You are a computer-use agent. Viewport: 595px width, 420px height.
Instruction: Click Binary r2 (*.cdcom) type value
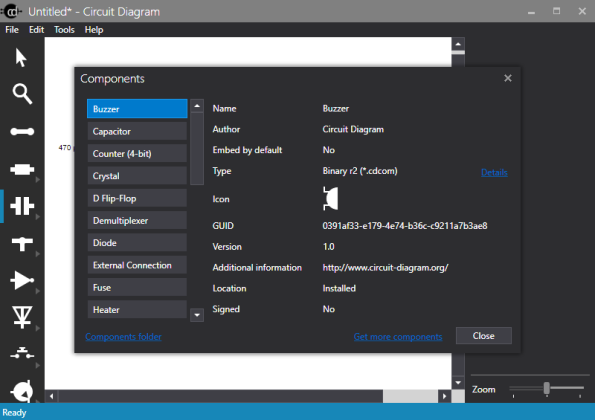(360, 171)
